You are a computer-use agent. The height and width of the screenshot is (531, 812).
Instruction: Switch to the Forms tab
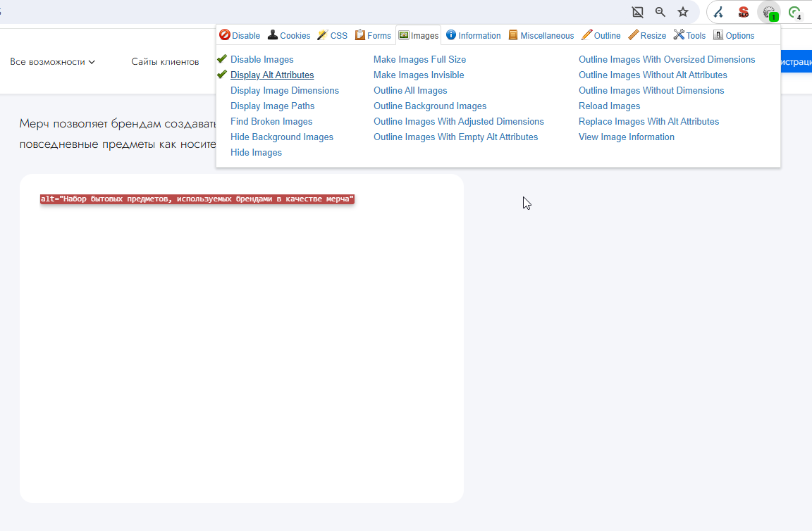[373, 35]
